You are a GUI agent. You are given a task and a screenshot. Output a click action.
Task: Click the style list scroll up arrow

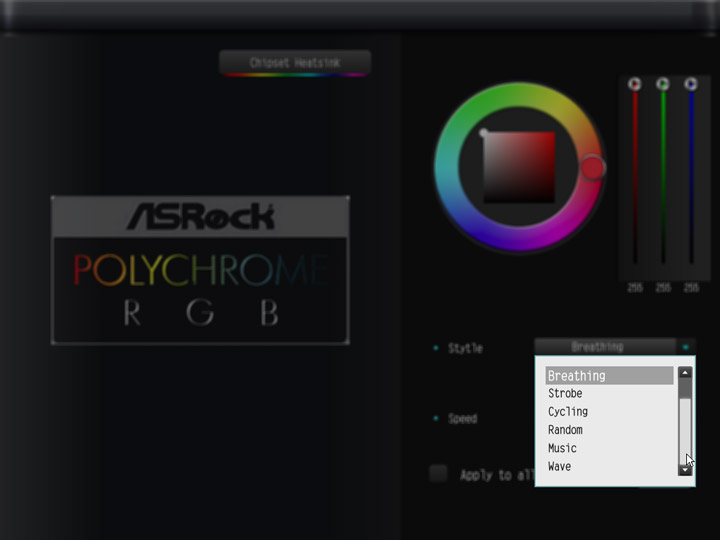[x=685, y=372]
